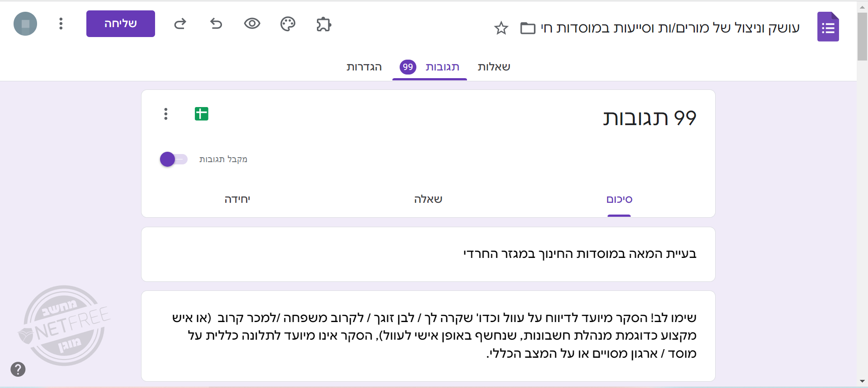This screenshot has height=388, width=868.
Task: Open the Google Forms home icon
Action: 828,27
